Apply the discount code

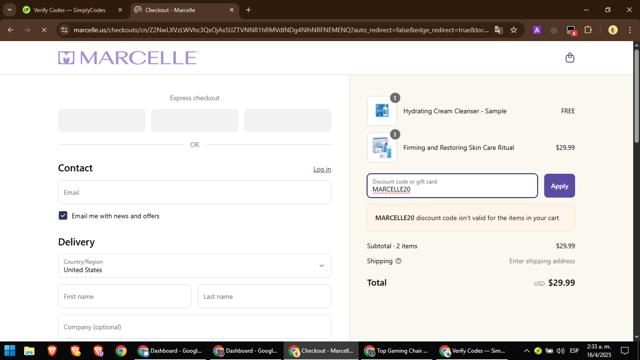tap(559, 186)
